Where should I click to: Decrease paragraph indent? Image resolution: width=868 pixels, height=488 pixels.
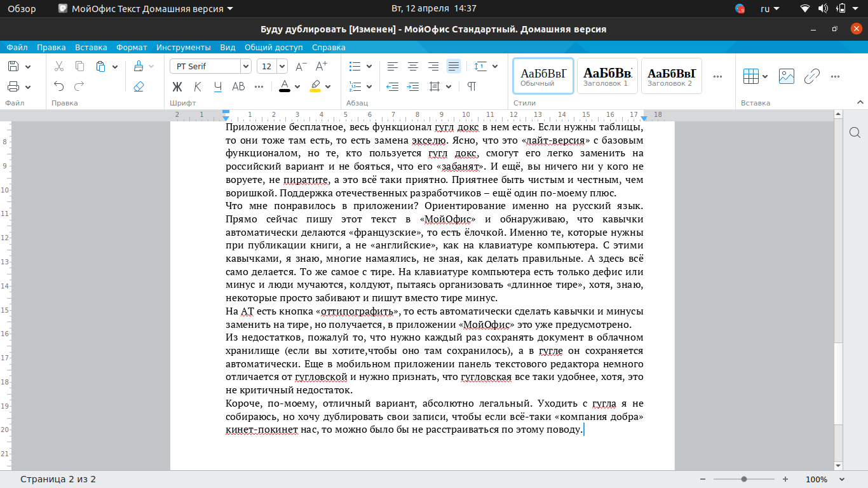pyautogui.click(x=392, y=86)
